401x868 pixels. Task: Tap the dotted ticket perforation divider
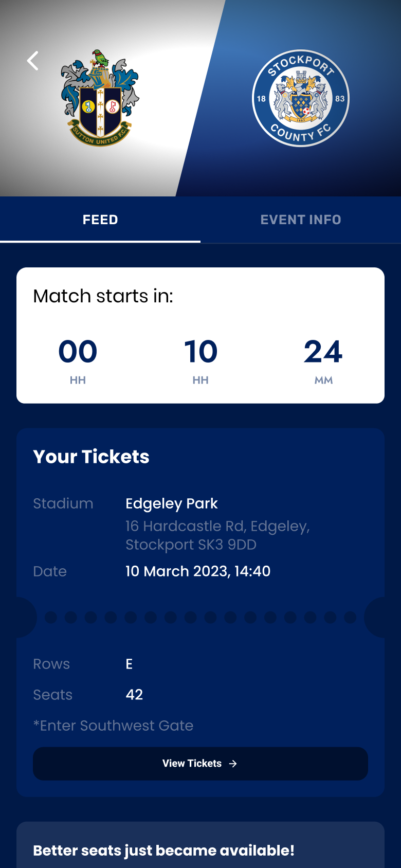(200, 617)
